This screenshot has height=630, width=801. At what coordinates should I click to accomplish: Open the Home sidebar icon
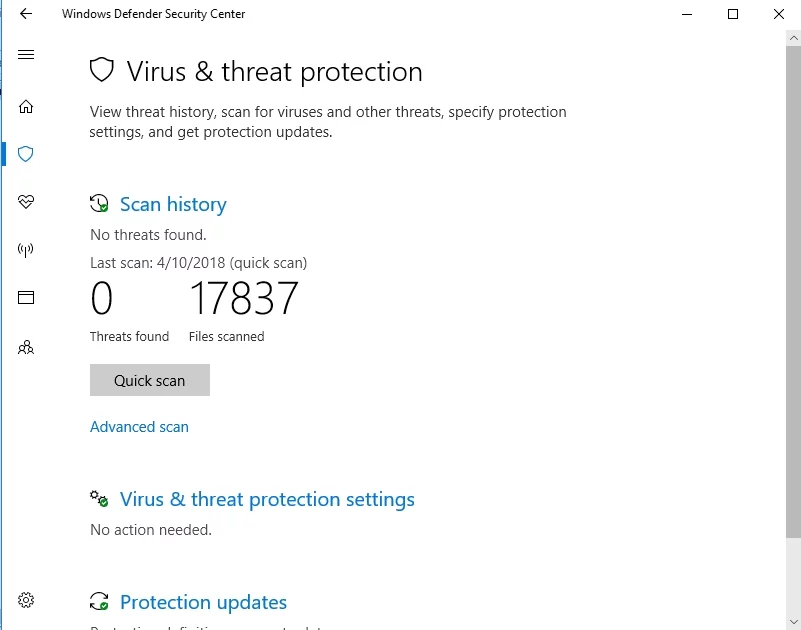(26, 107)
